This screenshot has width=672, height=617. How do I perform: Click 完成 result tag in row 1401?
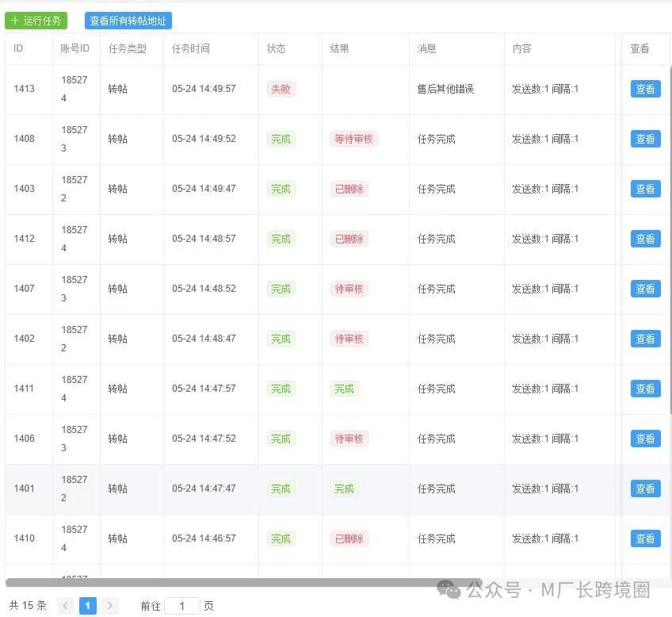(345, 489)
